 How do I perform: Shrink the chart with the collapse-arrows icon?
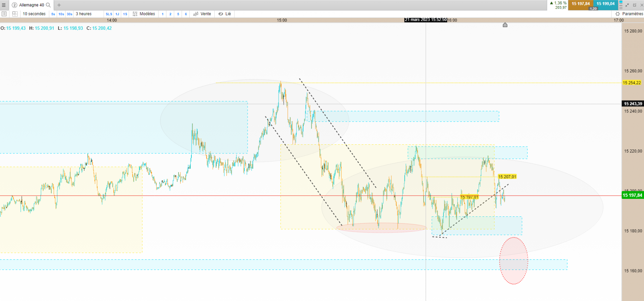(x=627, y=5)
